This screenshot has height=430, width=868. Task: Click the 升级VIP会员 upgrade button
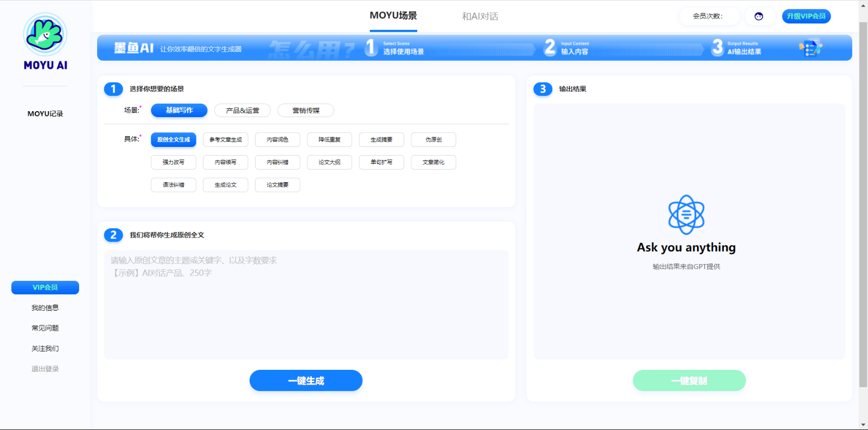pos(806,16)
